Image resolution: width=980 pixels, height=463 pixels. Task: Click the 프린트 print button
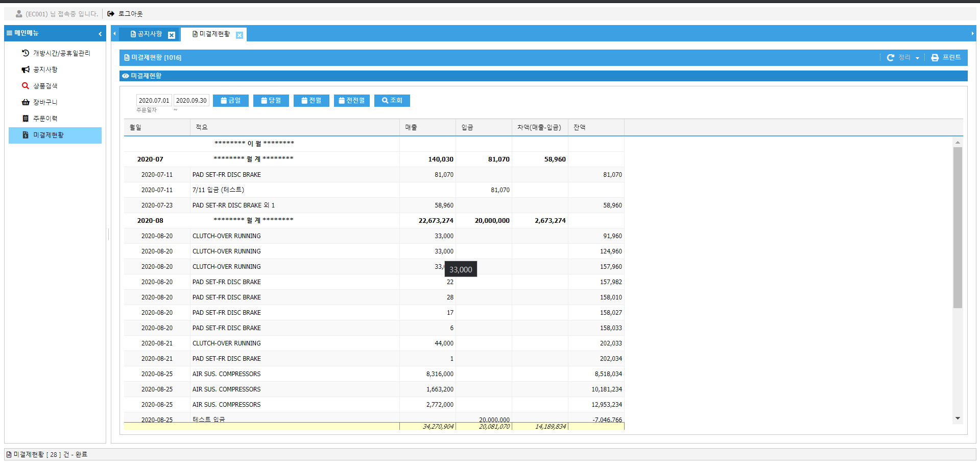(946, 58)
